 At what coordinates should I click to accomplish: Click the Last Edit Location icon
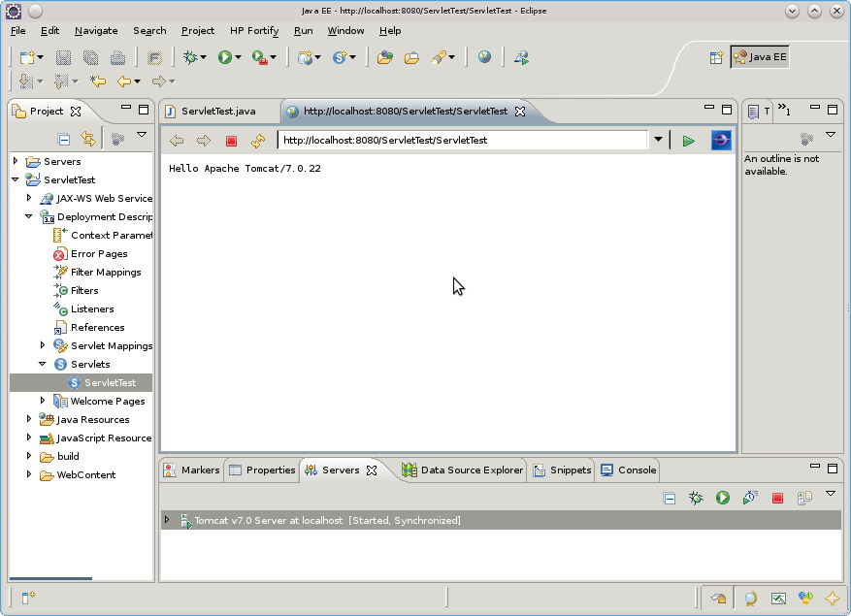[x=98, y=81]
